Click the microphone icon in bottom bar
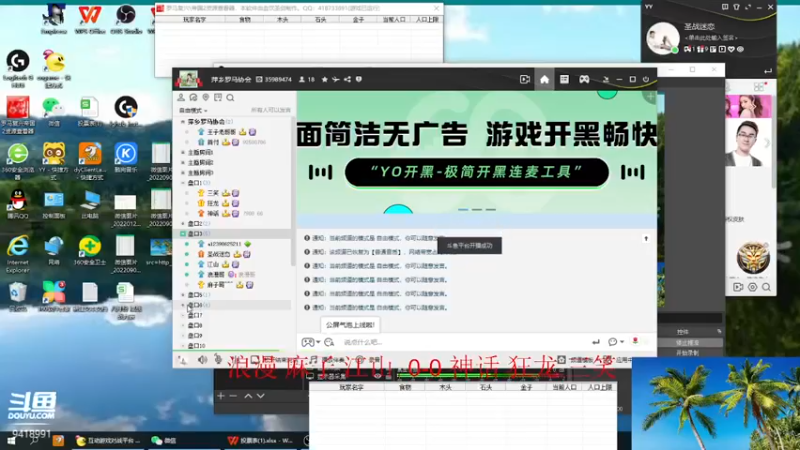 218,360
